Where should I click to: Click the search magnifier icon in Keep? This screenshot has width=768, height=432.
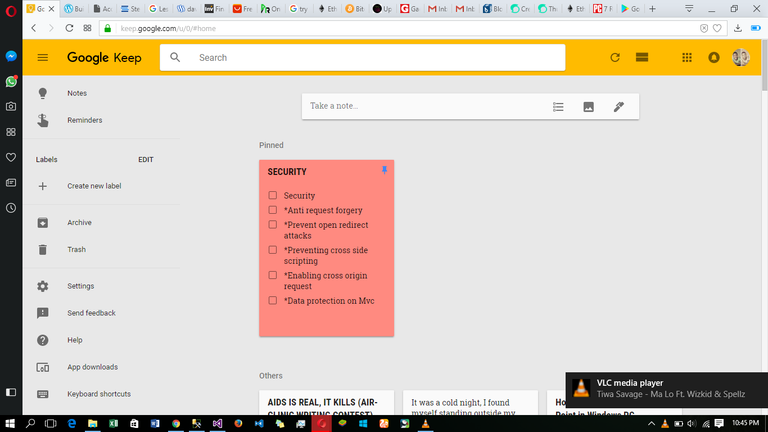pyautogui.click(x=175, y=57)
